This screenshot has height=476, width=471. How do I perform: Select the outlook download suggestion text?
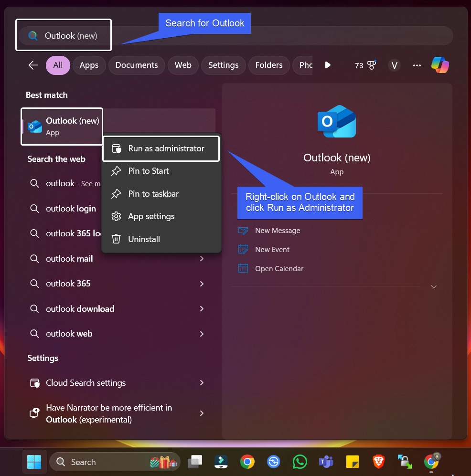tap(80, 309)
